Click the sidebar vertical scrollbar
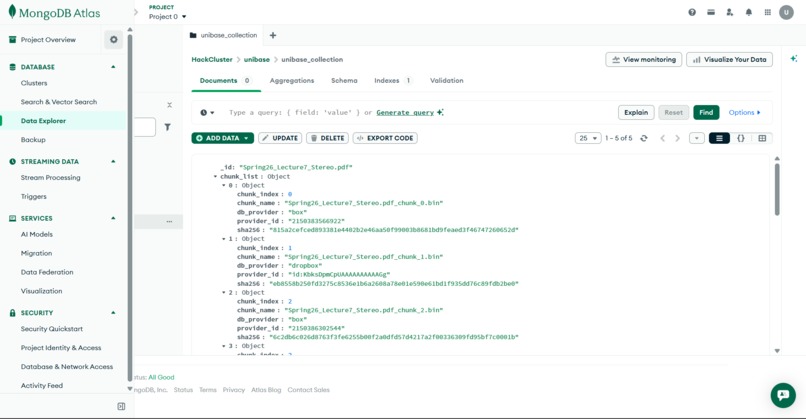Image resolution: width=806 pixels, height=419 pixels. 130,206
